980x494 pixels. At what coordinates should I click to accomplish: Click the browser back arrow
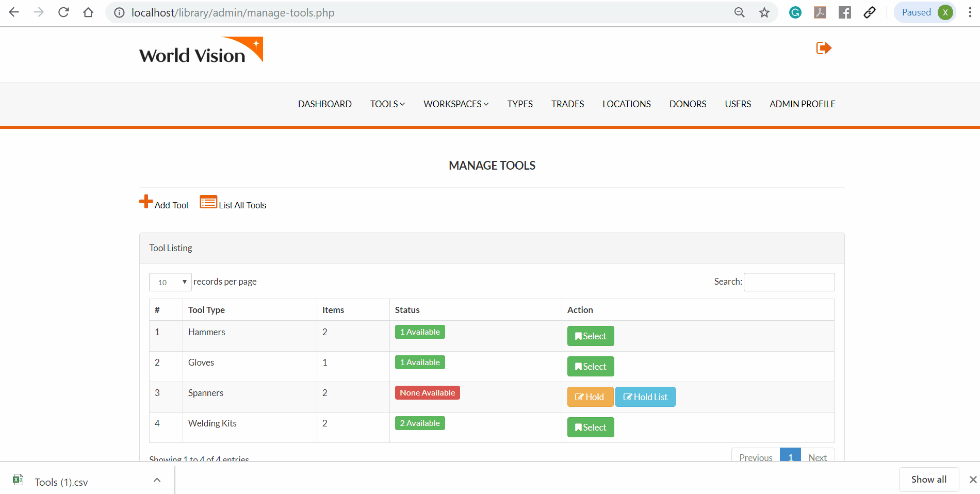pos(14,12)
